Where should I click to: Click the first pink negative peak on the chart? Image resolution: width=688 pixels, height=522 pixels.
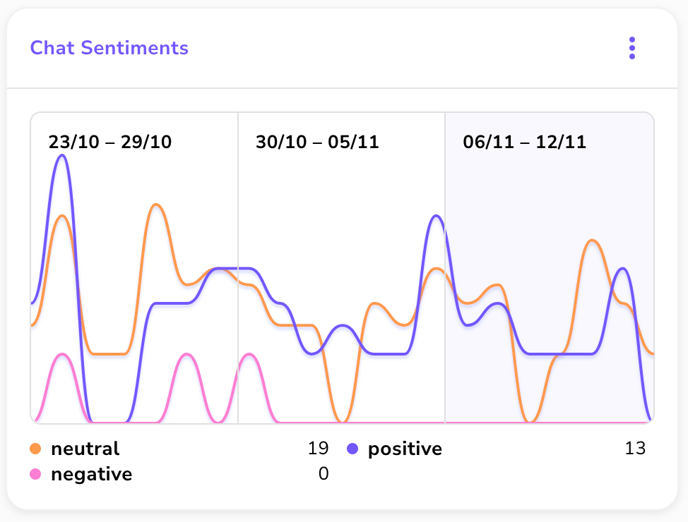pos(63,355)
